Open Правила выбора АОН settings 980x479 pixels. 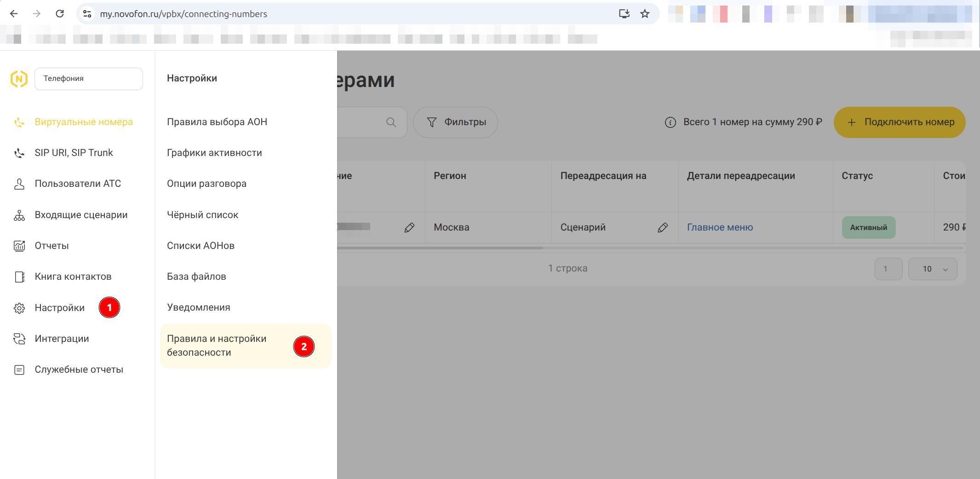tap(217, 122)
